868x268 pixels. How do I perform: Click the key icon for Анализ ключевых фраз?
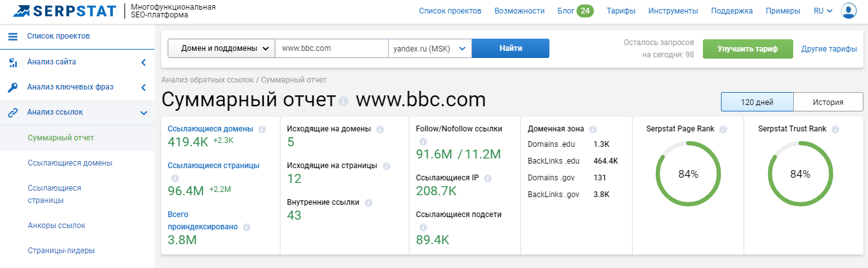(12, 88)
